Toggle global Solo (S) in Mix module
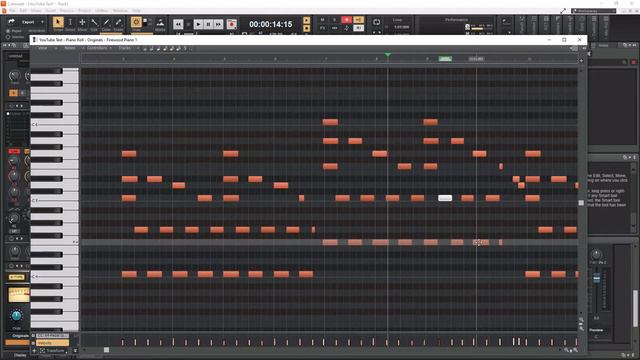640x360 pixels. pos(335,20)
